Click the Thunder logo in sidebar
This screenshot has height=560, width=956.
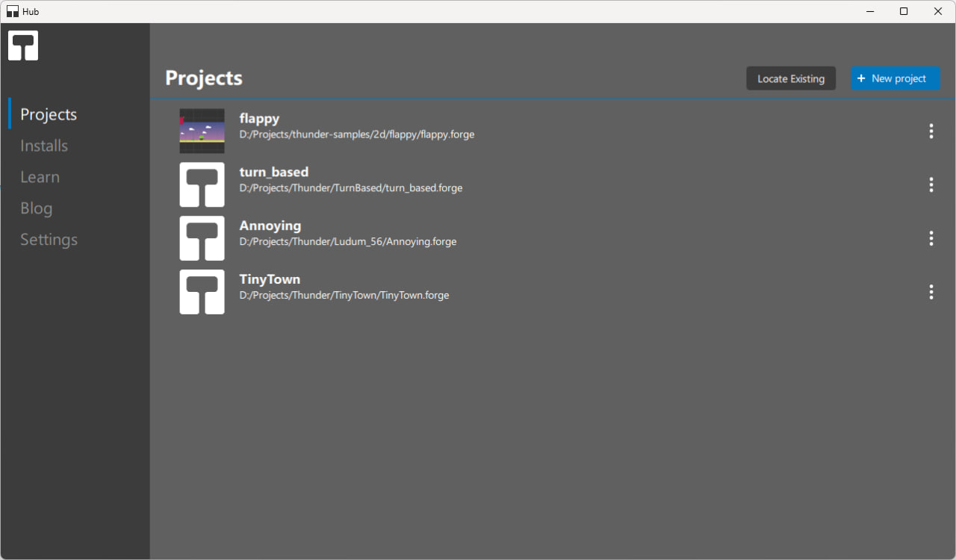[x=23, y=46]
